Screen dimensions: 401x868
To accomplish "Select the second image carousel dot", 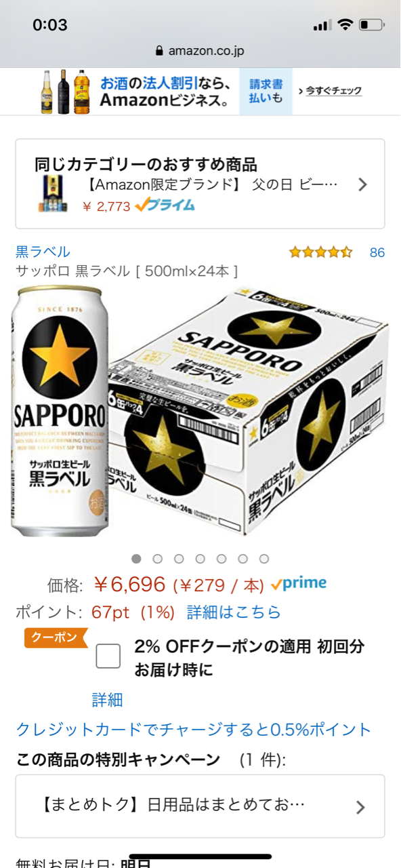I will pos(158,559).
